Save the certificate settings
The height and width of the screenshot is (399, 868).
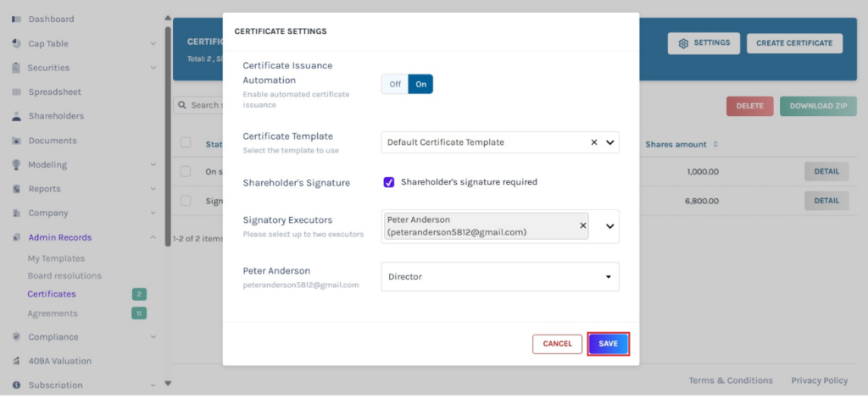click(608, 344)
